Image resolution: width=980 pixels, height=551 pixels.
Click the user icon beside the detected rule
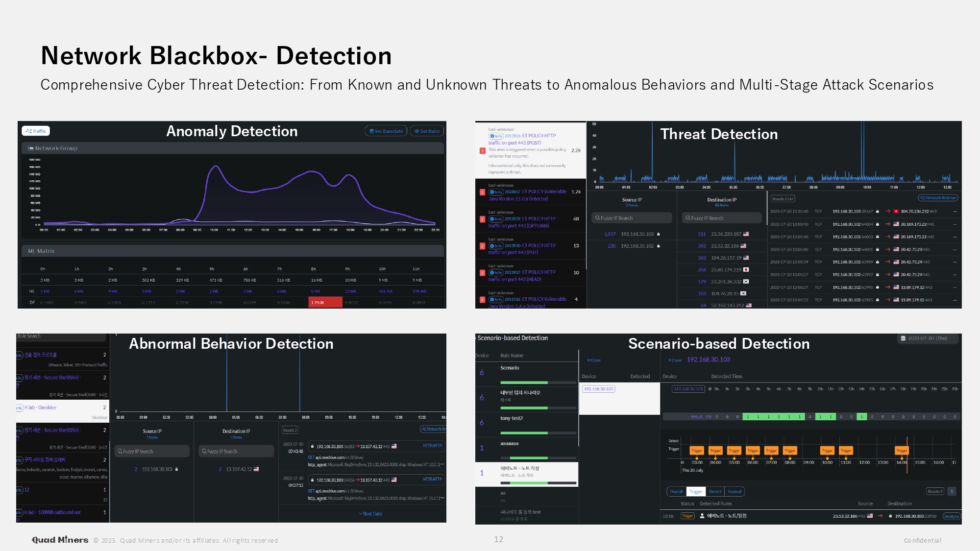[702, 516]
